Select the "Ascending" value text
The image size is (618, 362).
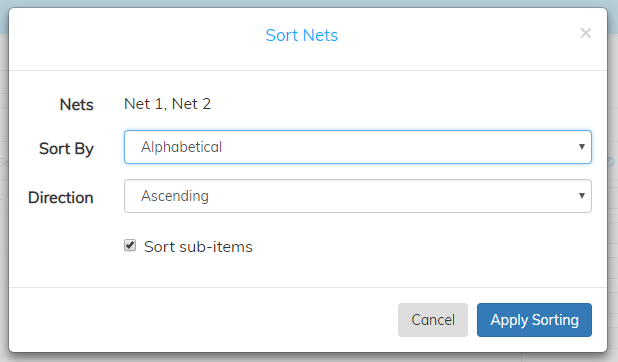(175, 196)
